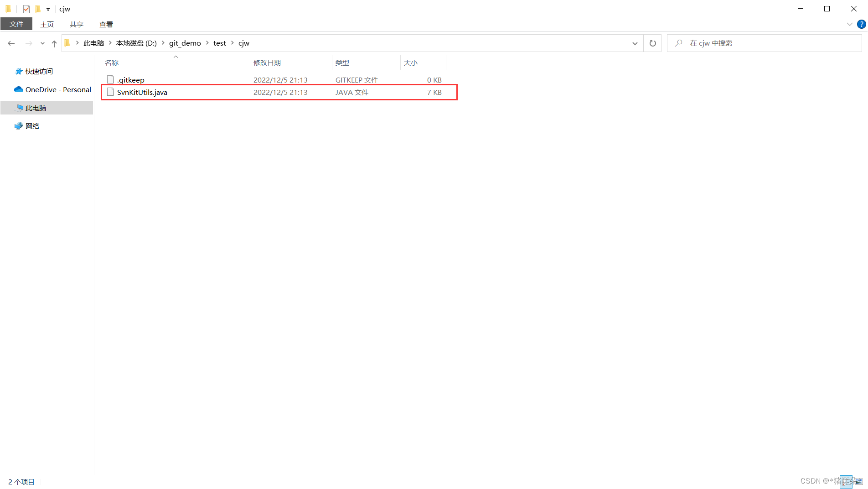Expand the ribbon collapse chevron near Help
The image size is (868, 489).
pos(849,24)
